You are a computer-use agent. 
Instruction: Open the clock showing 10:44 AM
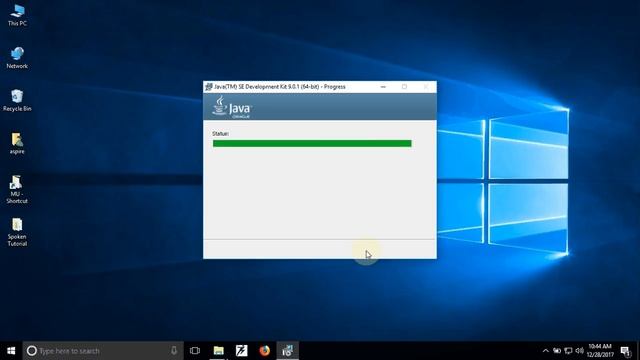[600, 351]
